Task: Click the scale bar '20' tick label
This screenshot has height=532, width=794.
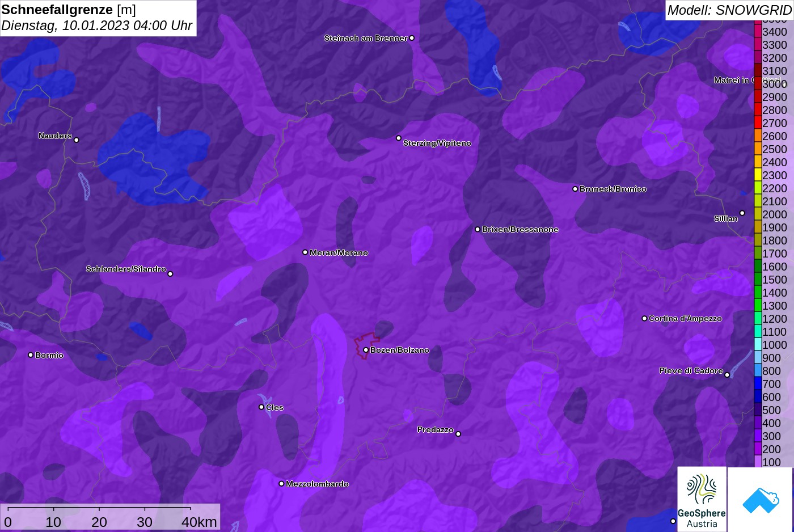Action: [99, 522]
